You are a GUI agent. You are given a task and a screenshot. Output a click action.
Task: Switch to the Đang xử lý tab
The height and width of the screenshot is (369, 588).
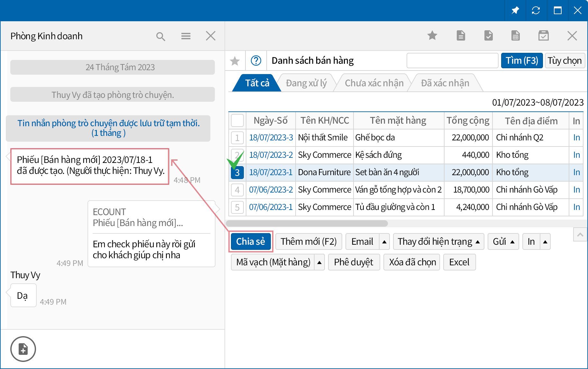tap(306, 83)
